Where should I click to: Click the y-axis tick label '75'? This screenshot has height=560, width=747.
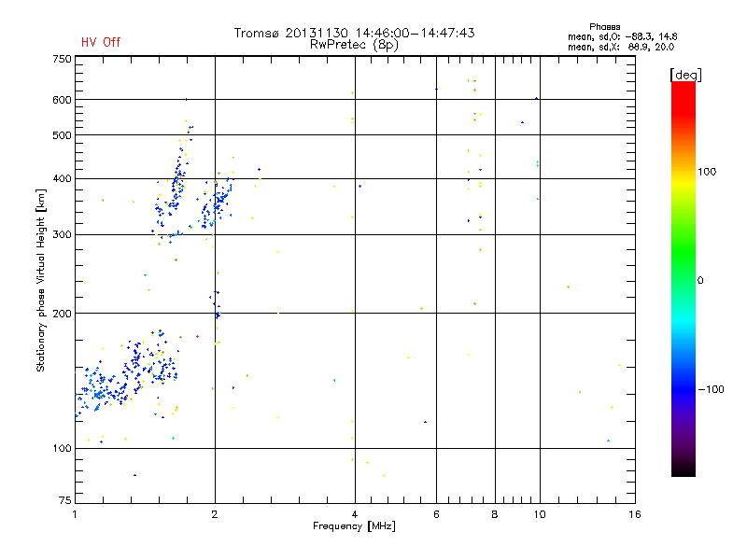[65, 500]
